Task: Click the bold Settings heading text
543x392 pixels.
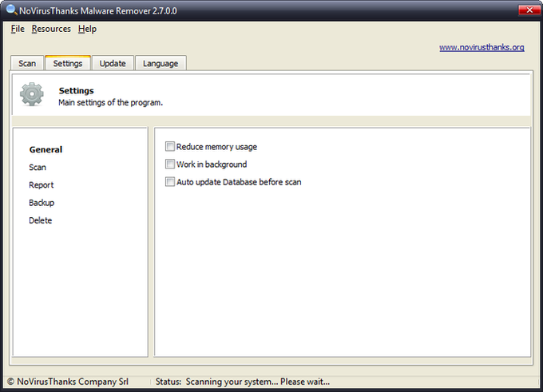Action: click(x=76, y=91)
